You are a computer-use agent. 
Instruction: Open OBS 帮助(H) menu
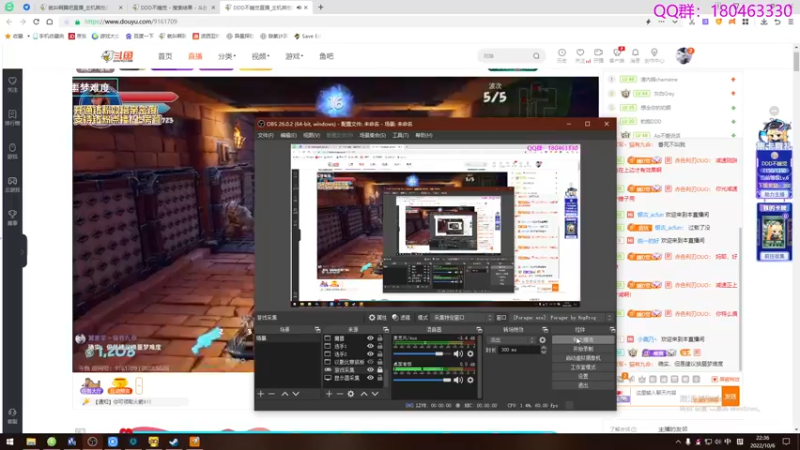(423, 135)
